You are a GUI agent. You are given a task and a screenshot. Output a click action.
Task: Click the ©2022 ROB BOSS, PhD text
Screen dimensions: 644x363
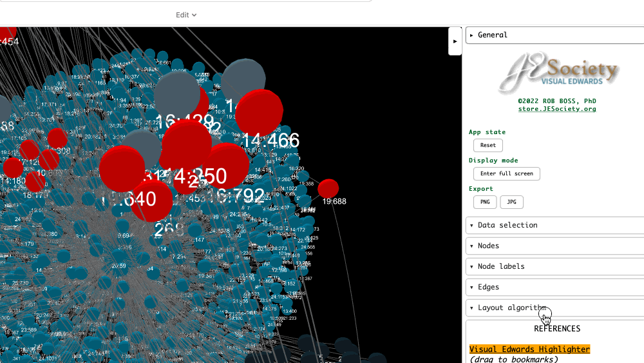point(557,101)
